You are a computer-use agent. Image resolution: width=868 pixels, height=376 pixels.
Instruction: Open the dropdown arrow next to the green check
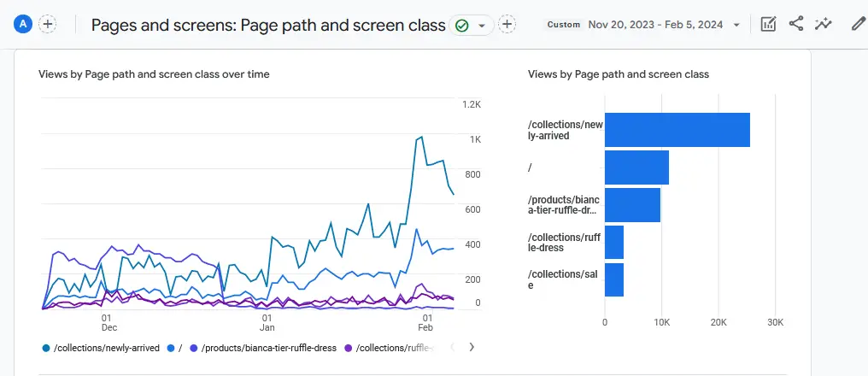click(482, 26)
